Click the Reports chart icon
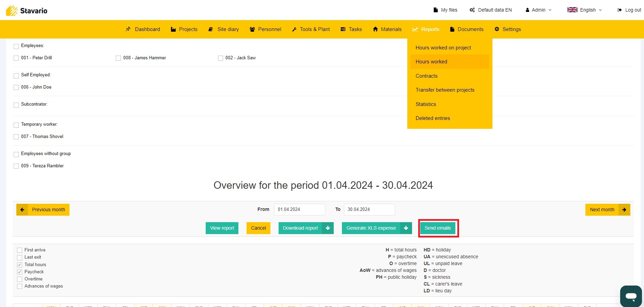This screenshot has height=307, width=644. pos(415,29)
